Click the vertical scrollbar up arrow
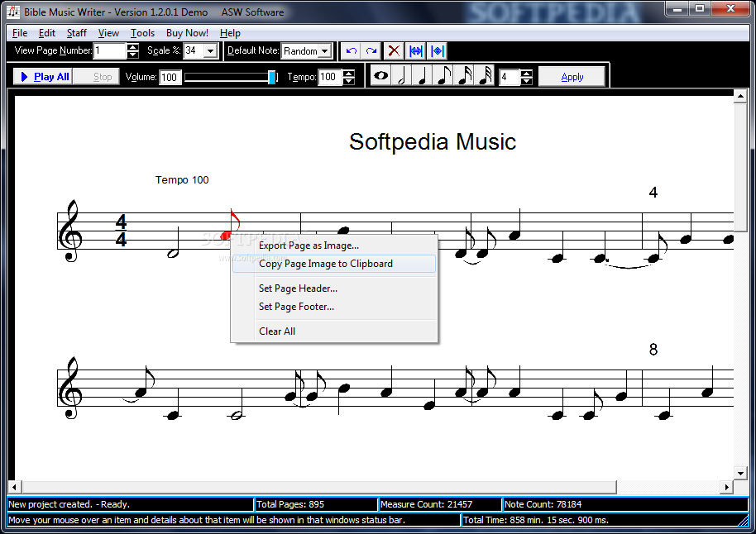756x534 pixels. (740, 97)
